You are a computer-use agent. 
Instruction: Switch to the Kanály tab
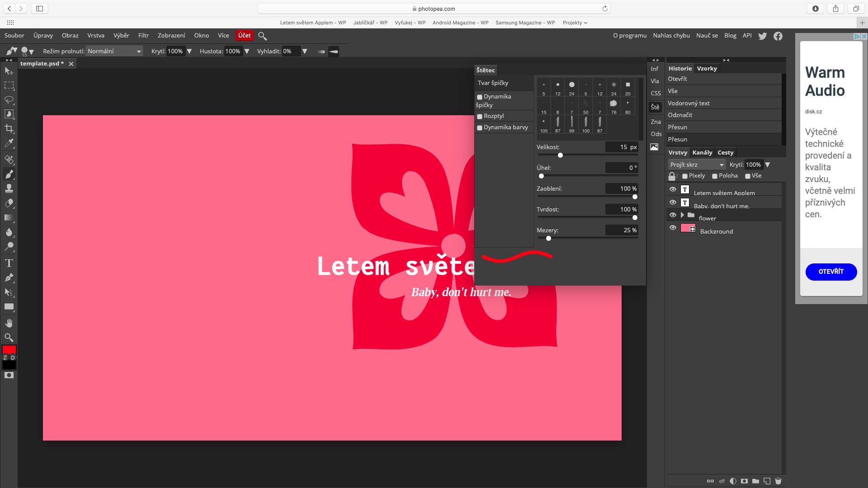tap(702, 153)
